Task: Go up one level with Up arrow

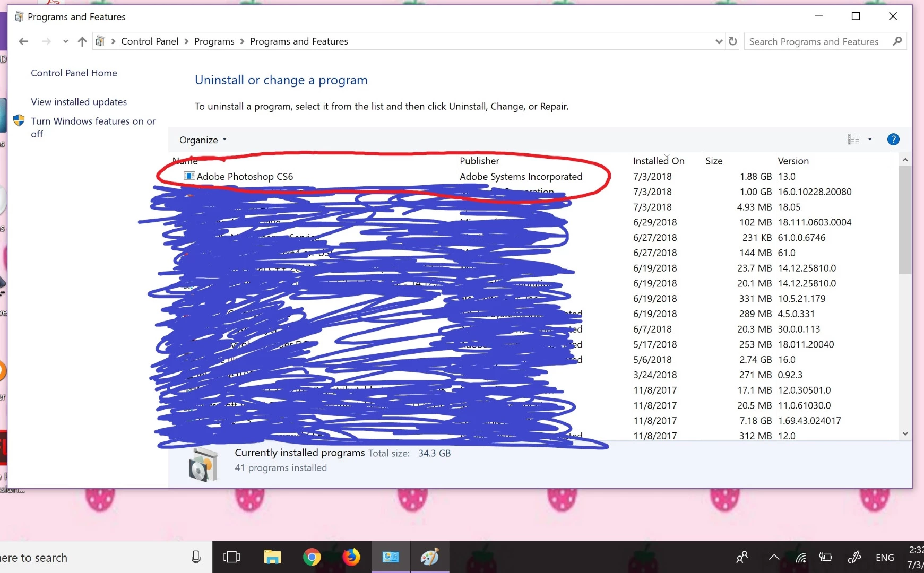Action: coord(82,41)
